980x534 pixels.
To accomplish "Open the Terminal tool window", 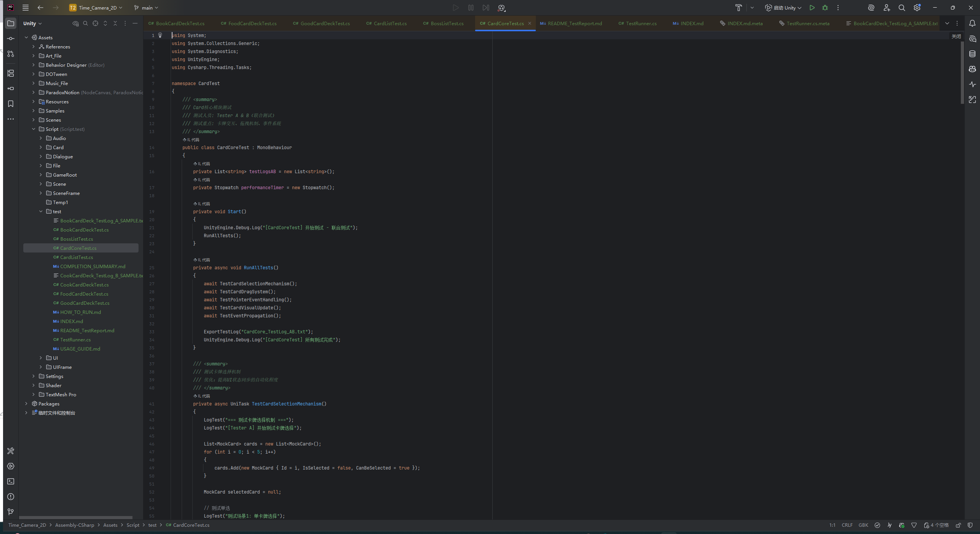I will (11, 481).
